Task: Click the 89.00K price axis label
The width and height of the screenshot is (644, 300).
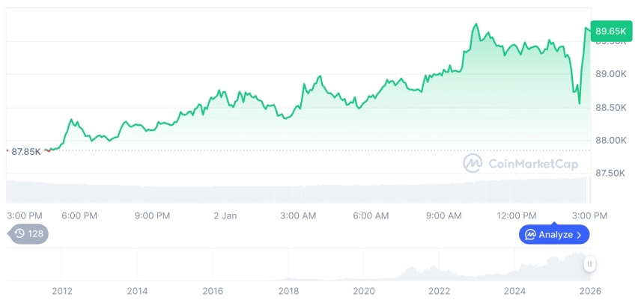Action: coord(610,74)
